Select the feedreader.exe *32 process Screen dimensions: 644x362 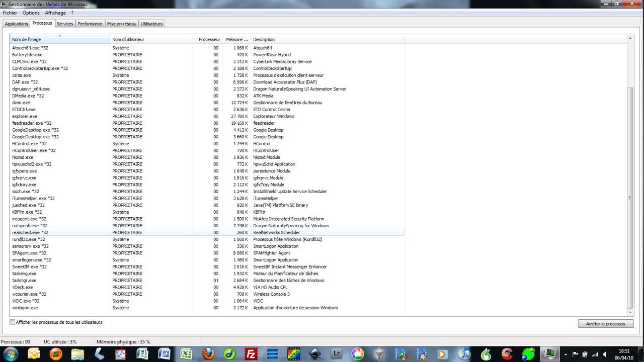(207, 123)
